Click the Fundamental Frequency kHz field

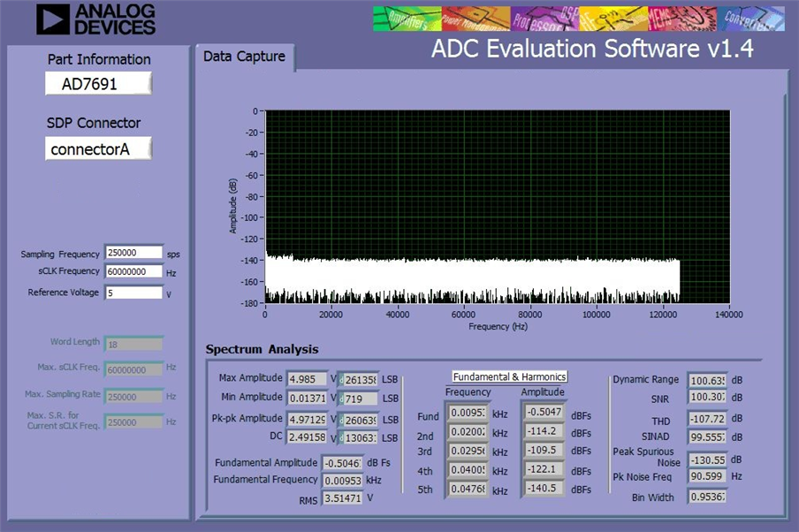[342, 481]
